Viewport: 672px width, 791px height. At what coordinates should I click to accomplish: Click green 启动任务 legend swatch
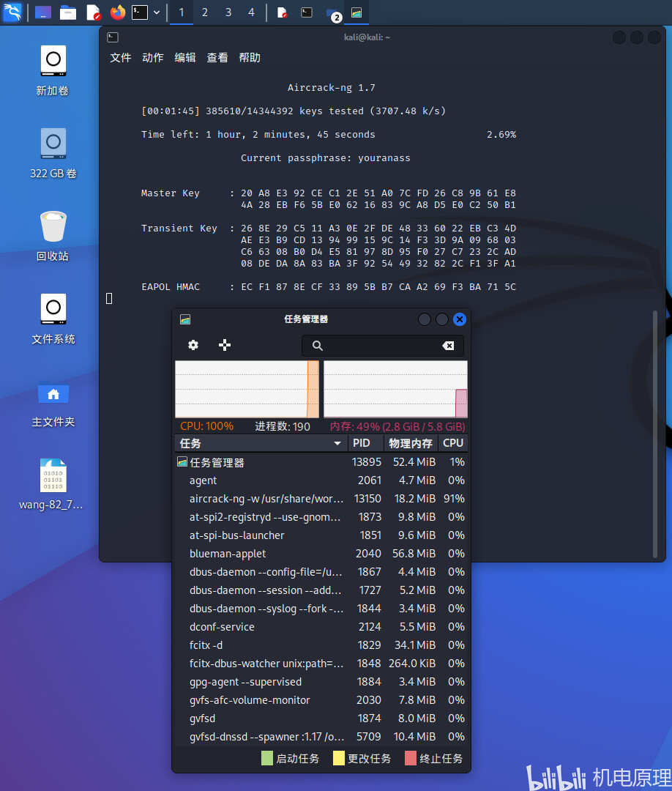tap(267, 758)
